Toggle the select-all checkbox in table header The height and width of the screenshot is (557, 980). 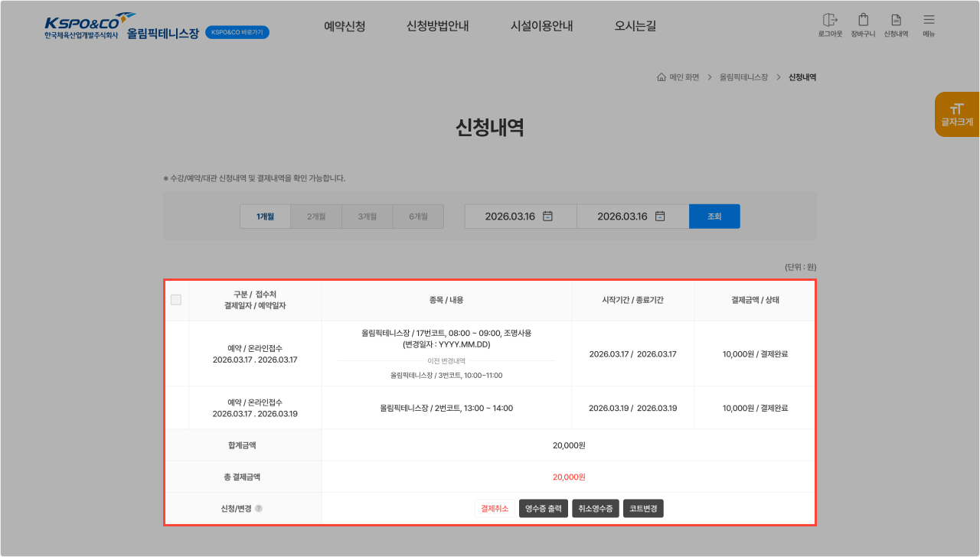click(x=176, y=300)
